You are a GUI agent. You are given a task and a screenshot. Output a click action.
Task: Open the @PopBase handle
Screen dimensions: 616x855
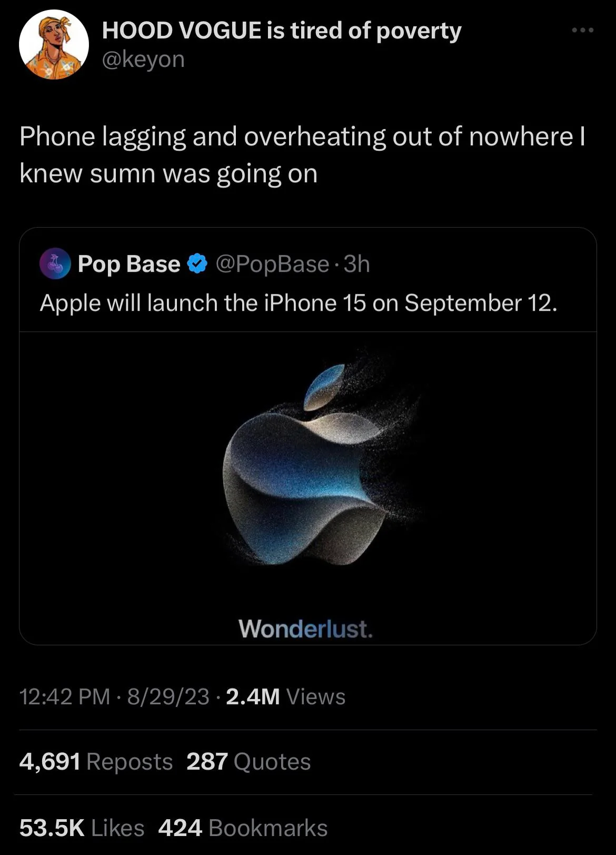pos(272,263)
